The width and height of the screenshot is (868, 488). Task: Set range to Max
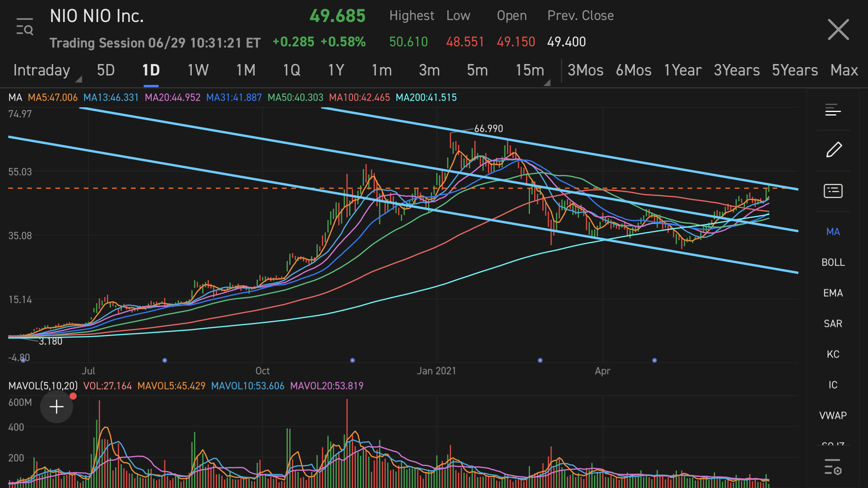(844, 70)
